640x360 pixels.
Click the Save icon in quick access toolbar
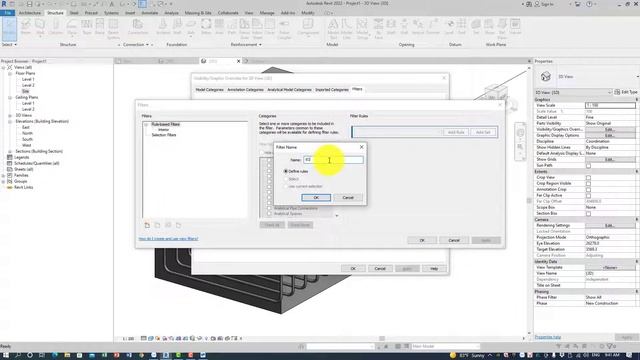29,4
